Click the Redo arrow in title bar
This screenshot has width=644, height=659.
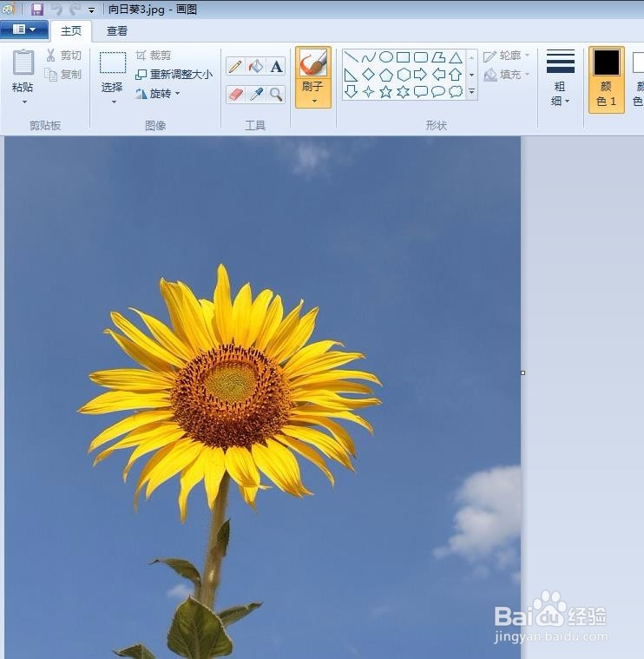tap(76, 10)
